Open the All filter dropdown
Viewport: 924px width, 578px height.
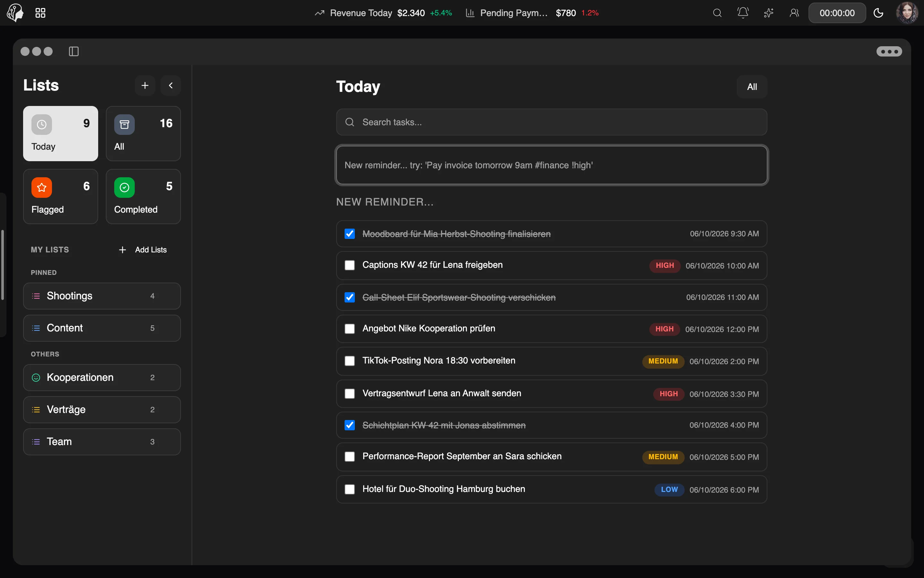(x=752, y=87)
